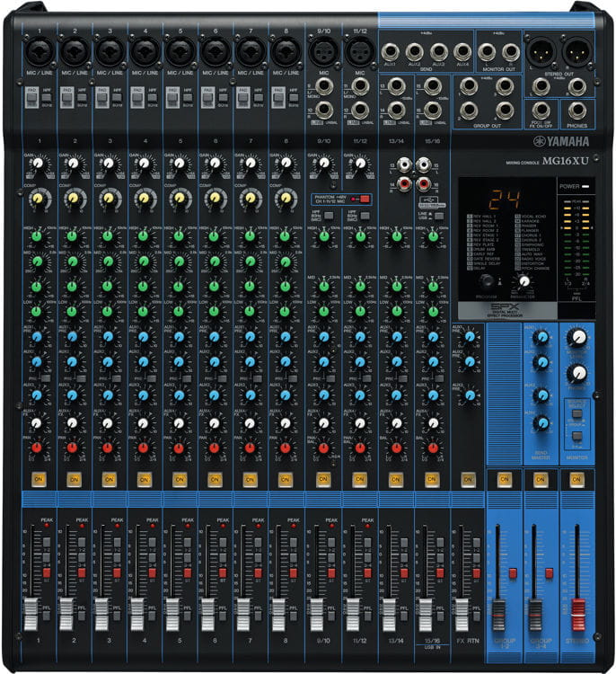This screenshot has height=674, width=616.
Task: Click the left STEREO OUT XLR connector
Action: (x=541, y=50)
